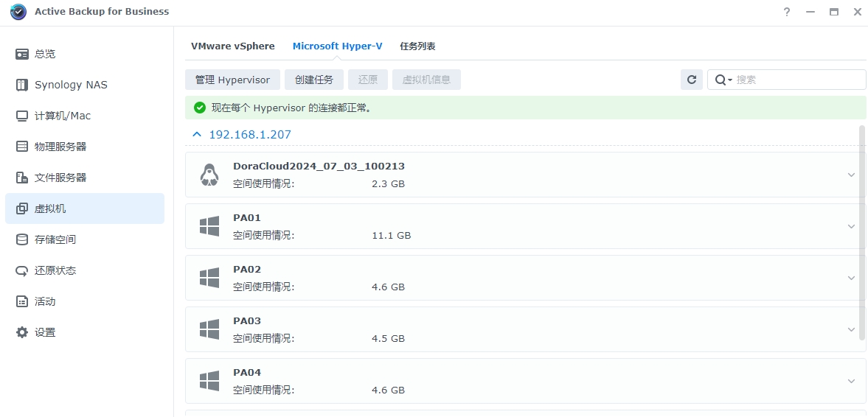Open 存储空间 storage section
The width and height of the screenshot is (868, 417).
[55, 239]
